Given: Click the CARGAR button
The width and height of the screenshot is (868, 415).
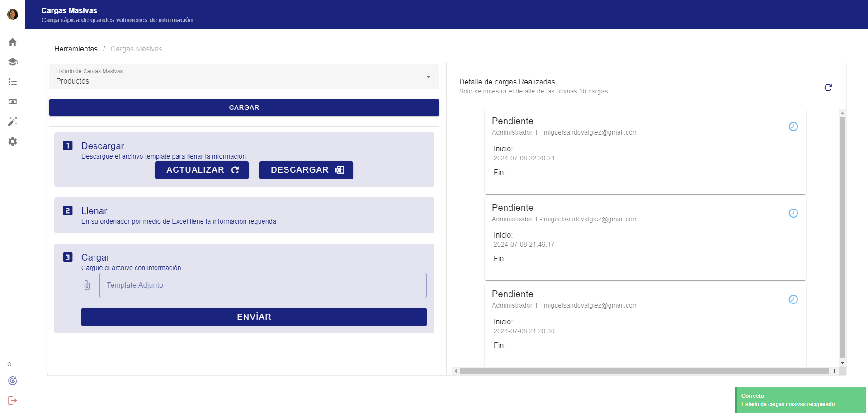Looking at the screenshot, I should point(244,107).
